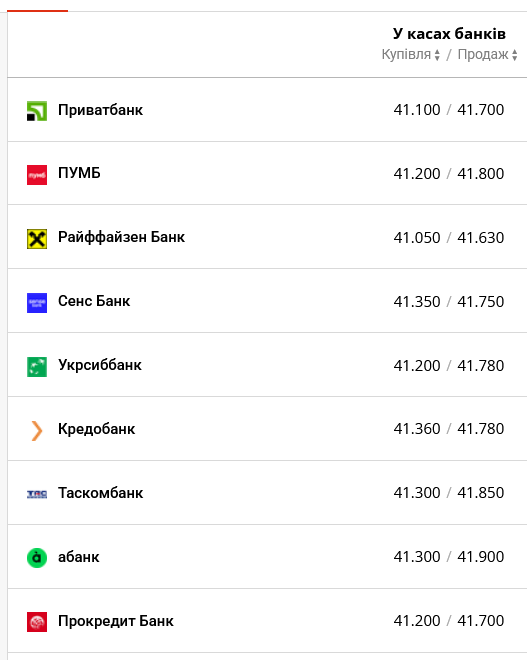Open the Кредобанк bank name link
The width and height of the screenshot is (527, 660).
point(96,429)
